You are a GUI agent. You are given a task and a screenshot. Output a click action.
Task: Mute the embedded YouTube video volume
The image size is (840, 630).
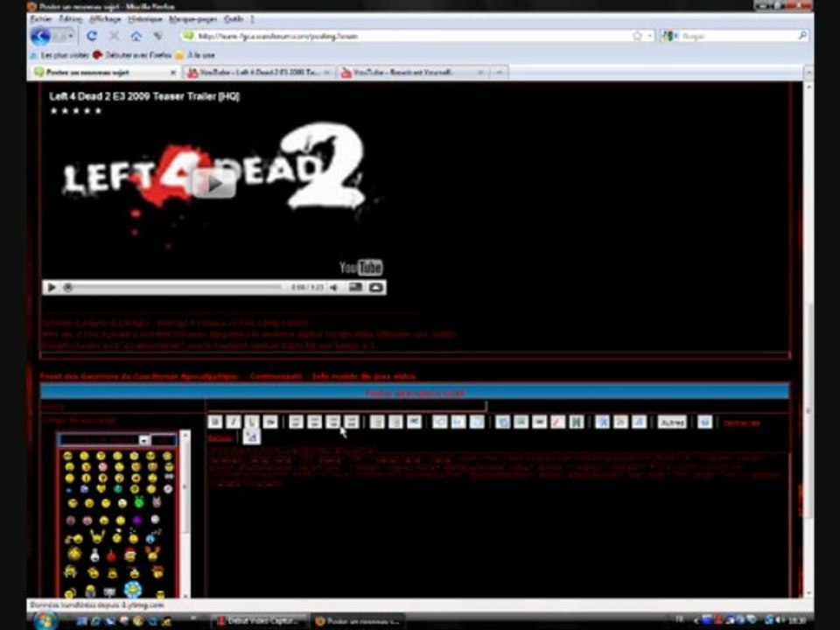pyautogui.click(x=333, y=288)
